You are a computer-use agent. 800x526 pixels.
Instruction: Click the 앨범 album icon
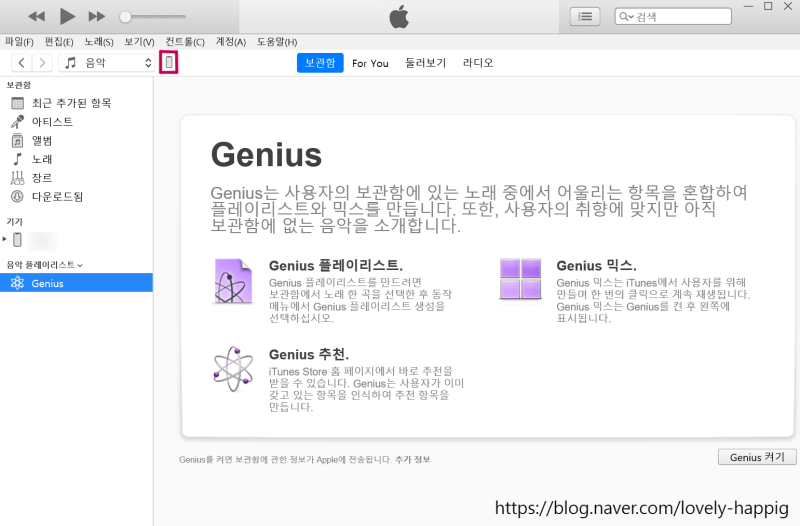(17, 141)
